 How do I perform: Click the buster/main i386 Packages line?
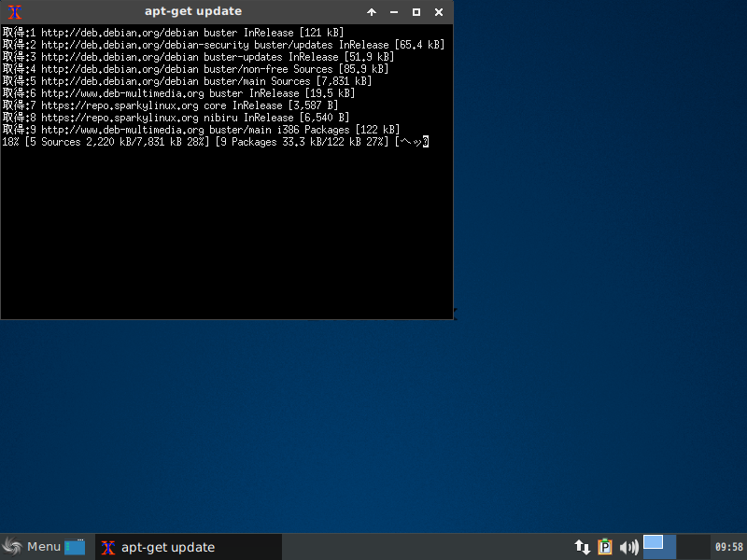pyautogui.click(x=201, y=130)
